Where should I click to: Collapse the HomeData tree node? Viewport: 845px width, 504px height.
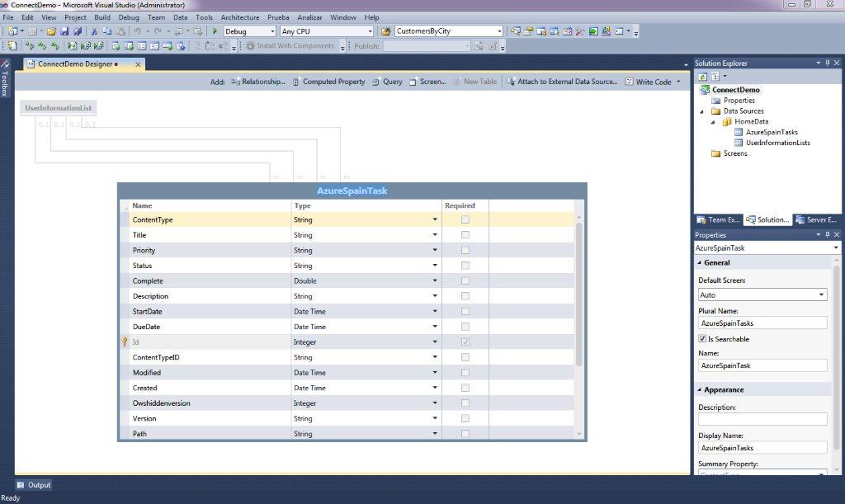713,122
